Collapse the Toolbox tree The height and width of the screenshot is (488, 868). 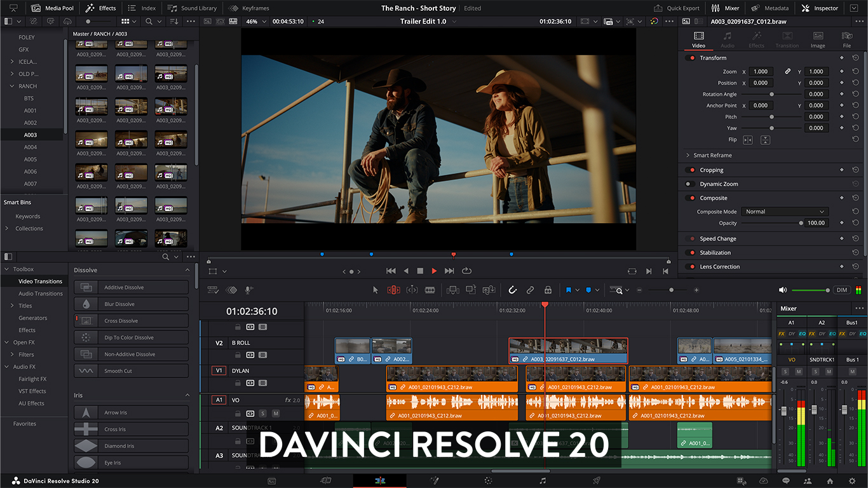[x=6, y=269]
